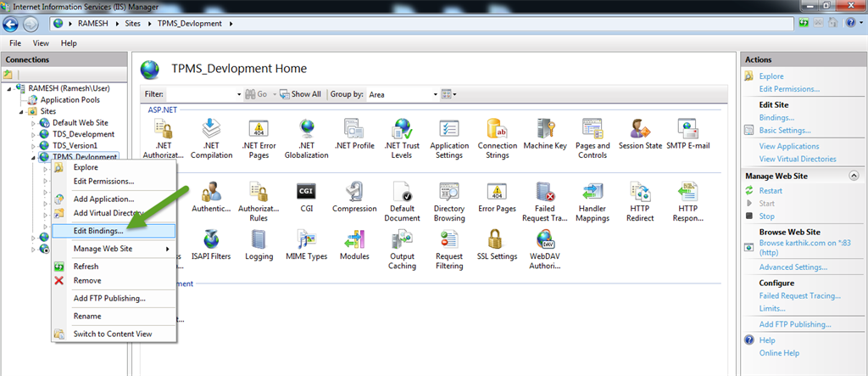Screen dimensions: 868x376
Task: Open the Session State feature
Action: [640, 135]
